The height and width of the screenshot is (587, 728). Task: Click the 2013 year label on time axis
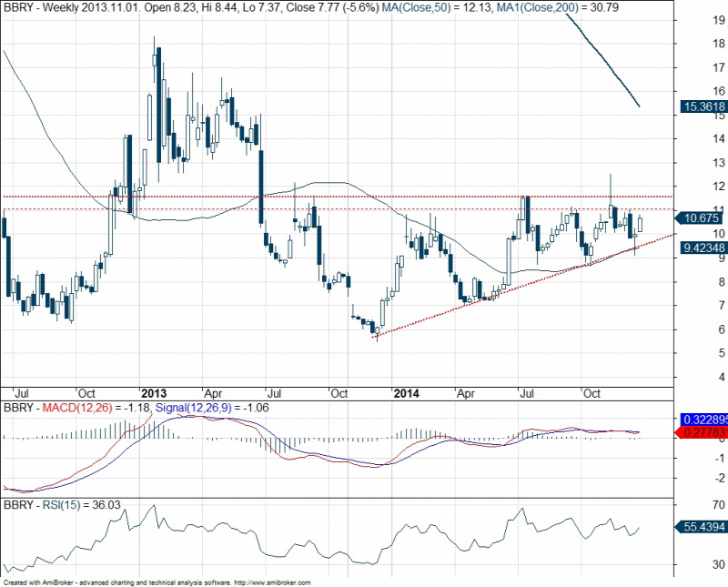pyautogui.click(x=154, y=394)
